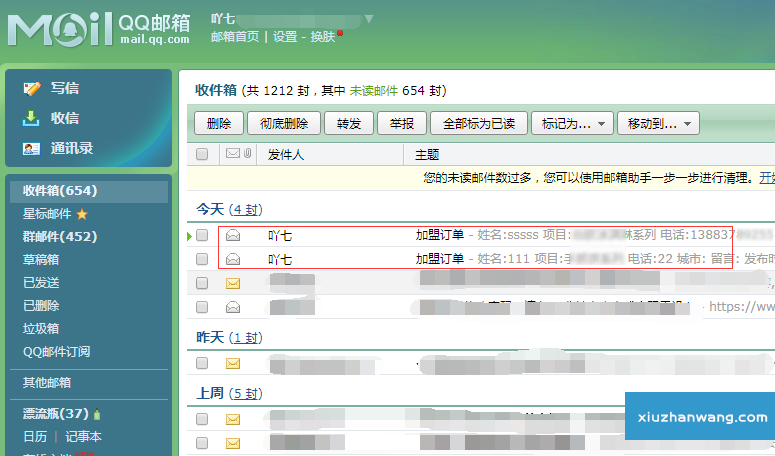The width and height of the screenshot is (775, 456).
Task: Open 已删除 folder
Action: click(41, 306)
